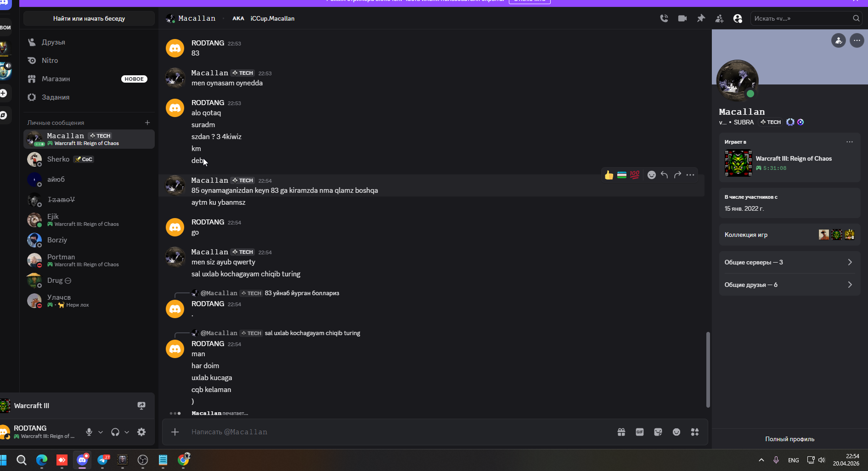Open the GIF picker
The height and width of the screenshot is (471, 868).
pos(640,432)
